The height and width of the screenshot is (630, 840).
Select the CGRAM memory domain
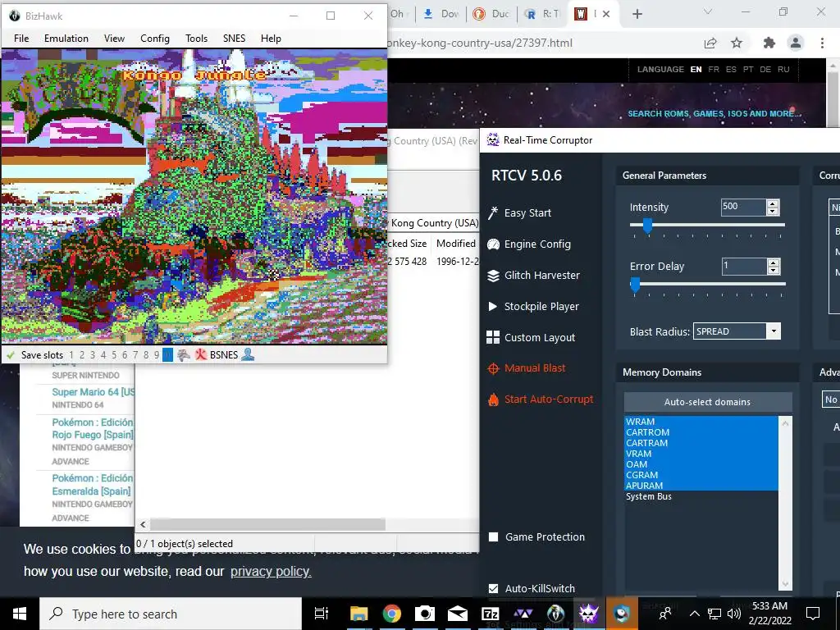[701, 475]
